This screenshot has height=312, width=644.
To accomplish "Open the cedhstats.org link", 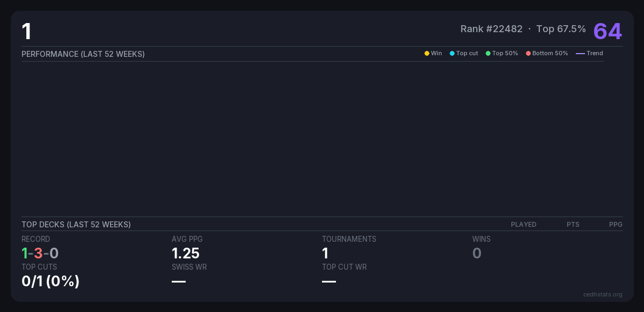I will (x=603, y=294).
